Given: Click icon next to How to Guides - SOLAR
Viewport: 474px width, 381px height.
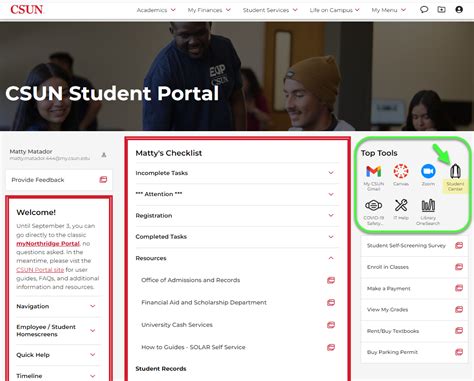Looking at the screenshot, I should pyautogui.click(x=331, y=347).
